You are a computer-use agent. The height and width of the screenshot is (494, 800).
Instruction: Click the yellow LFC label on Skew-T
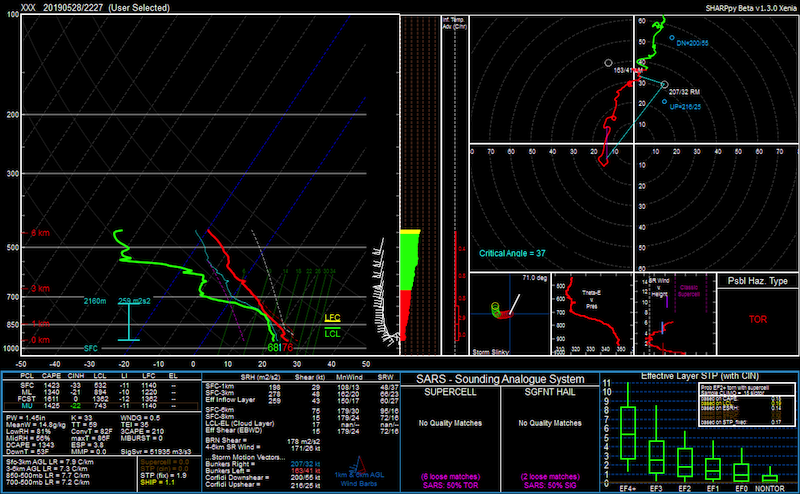(332, 318)
